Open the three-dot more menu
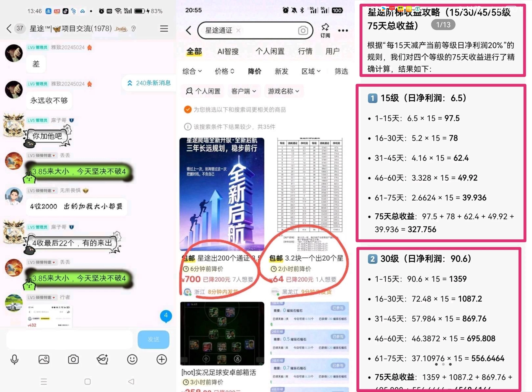The height and width of the screenshot is (392, 532). pyautogui.click(x=343, y=31)
